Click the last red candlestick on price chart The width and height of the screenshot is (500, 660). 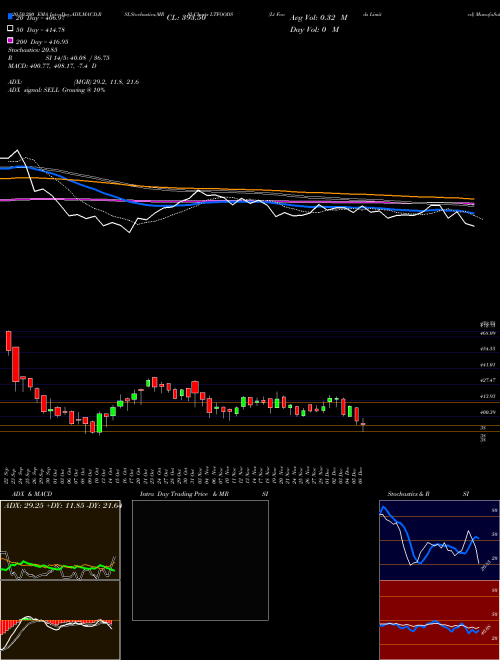(363, 424)
